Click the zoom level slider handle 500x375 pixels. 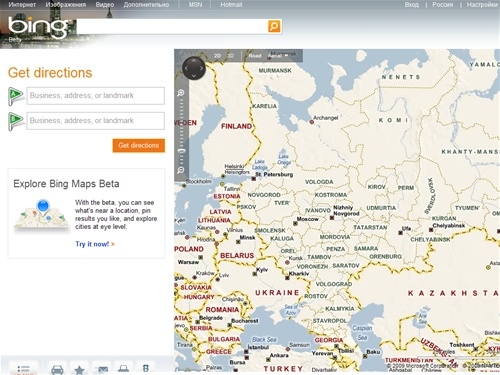[x=181, y=151]
